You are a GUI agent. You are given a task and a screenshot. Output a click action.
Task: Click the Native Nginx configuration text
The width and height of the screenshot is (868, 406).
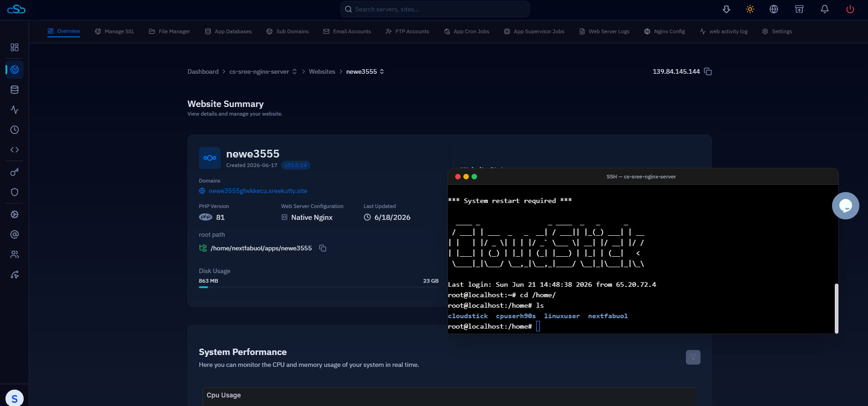pos(312,218)
